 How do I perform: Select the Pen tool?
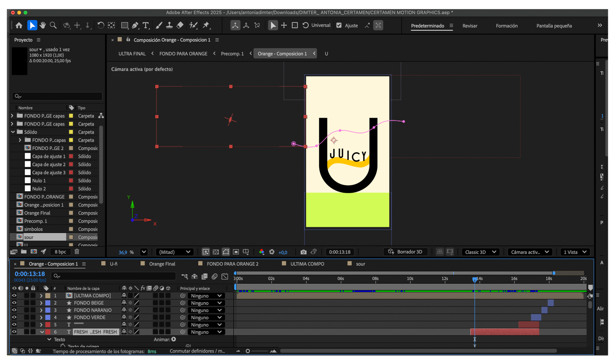click(135, 25)
